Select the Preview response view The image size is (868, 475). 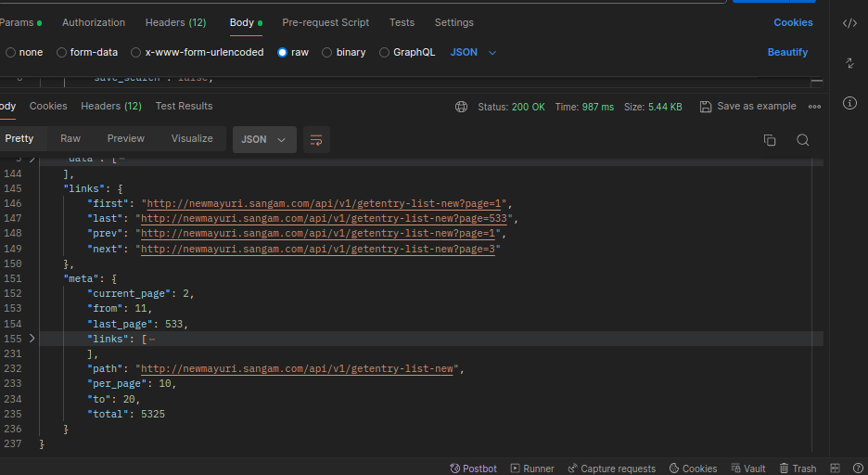[x=126, y=139]
